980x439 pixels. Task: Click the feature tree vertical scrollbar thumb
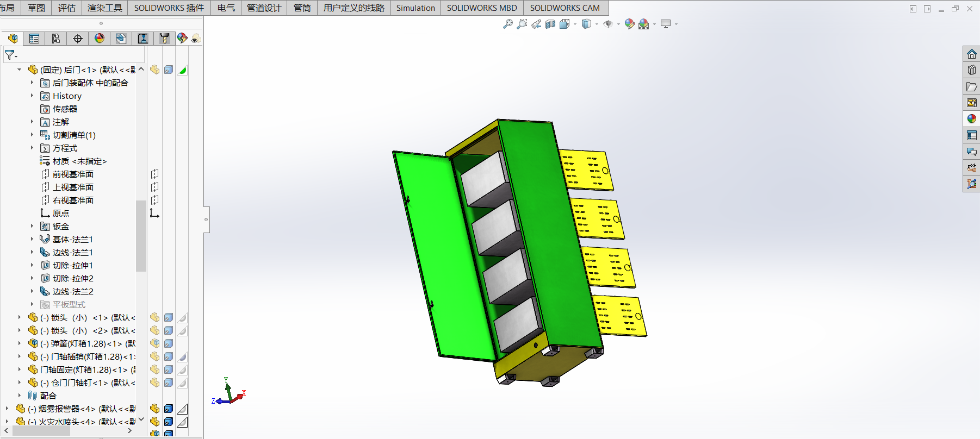click(x=141, y=236)
